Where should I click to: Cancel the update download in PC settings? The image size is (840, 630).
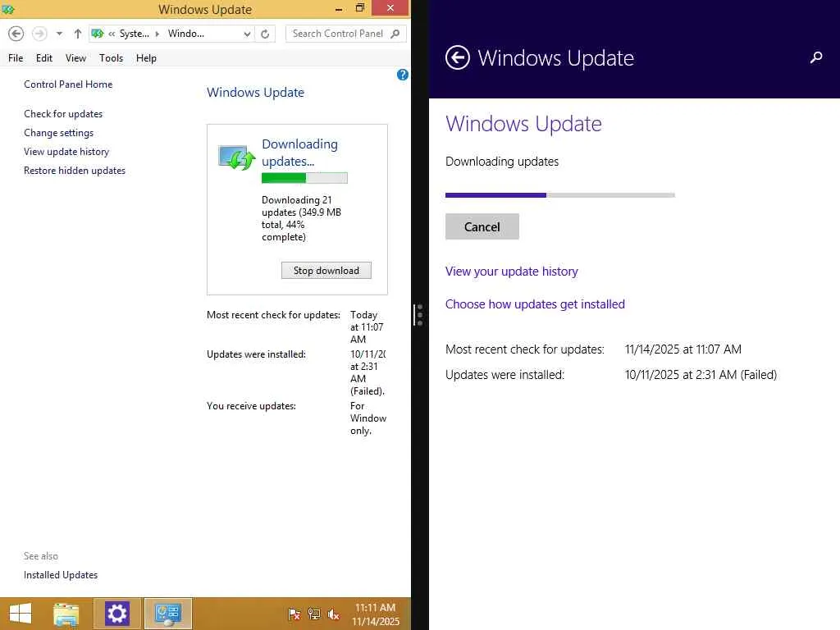click(x=482, y=226)
